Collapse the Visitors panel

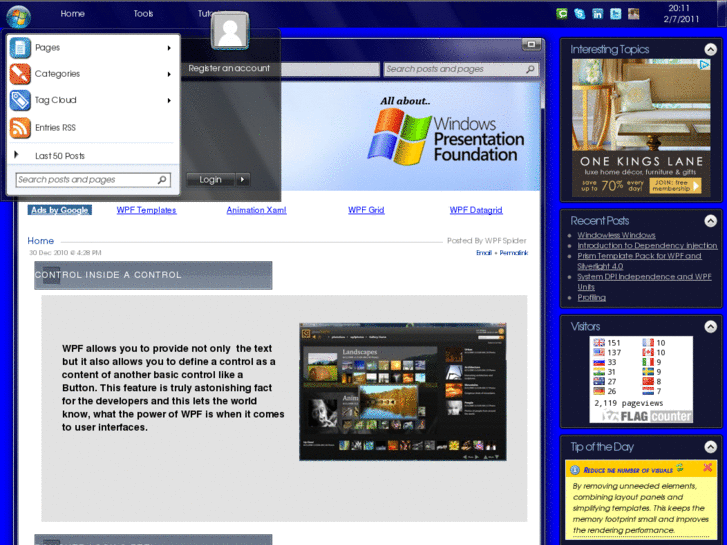(x=710, y=327)
